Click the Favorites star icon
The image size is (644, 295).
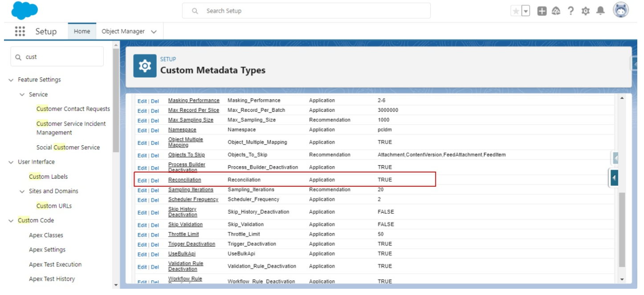[516, 11]
